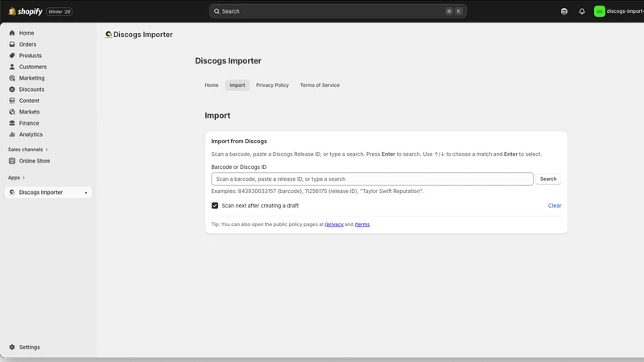This screenshot has height=362, width=644.
Task: Expand Apps section
Action: click(x=16, y=178)
